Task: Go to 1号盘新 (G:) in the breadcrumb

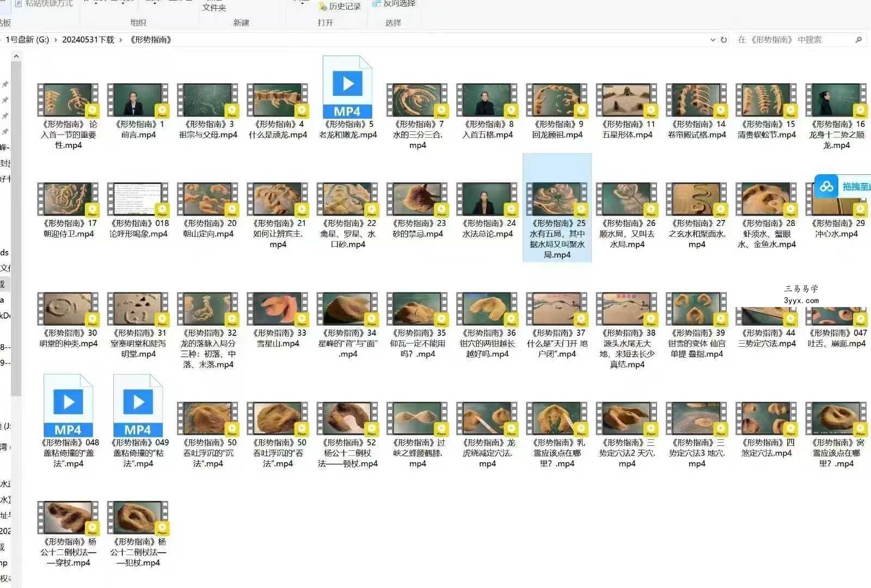Action: tap(27, 40)
